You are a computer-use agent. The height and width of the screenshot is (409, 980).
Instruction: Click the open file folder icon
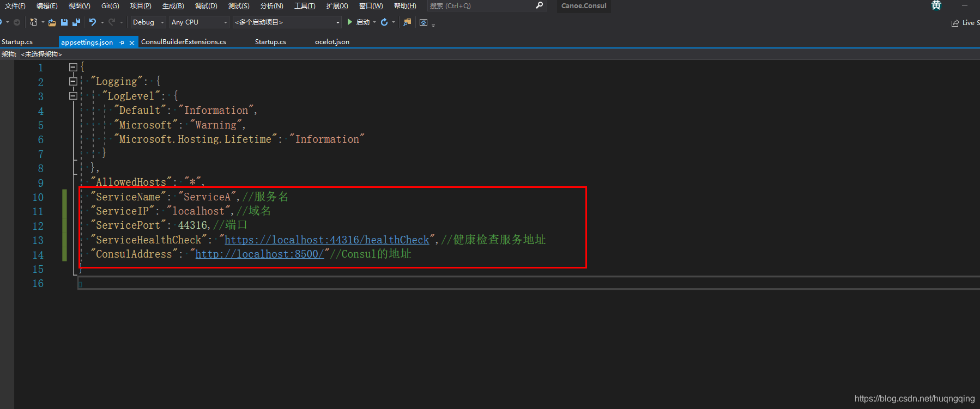tap(52, 22)
